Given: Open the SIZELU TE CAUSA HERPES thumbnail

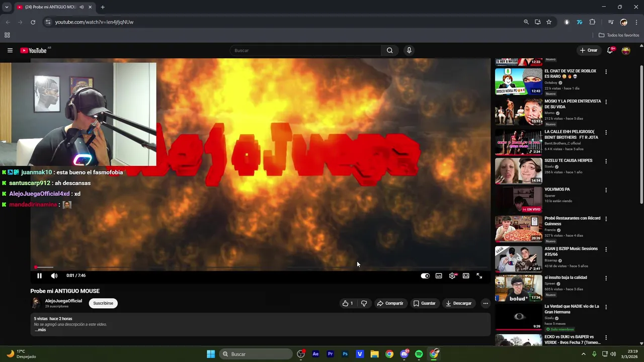Looking at the screenshot, I should click(519, 171).
